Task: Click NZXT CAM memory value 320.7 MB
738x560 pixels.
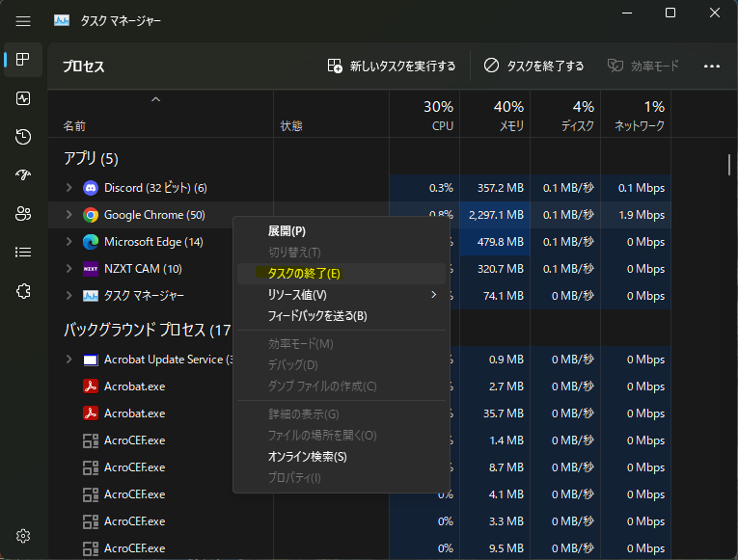Action: pos(501,269)
